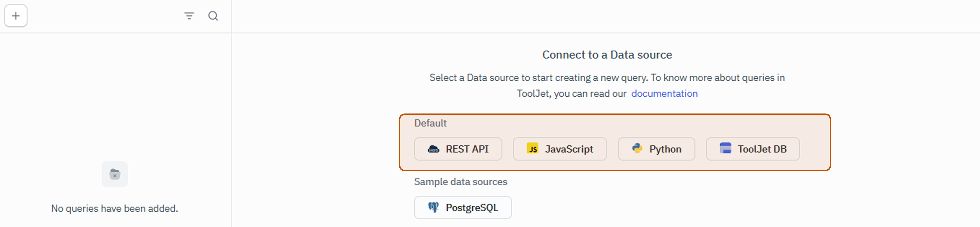Click inside the left query panel

tap(114, 114)
